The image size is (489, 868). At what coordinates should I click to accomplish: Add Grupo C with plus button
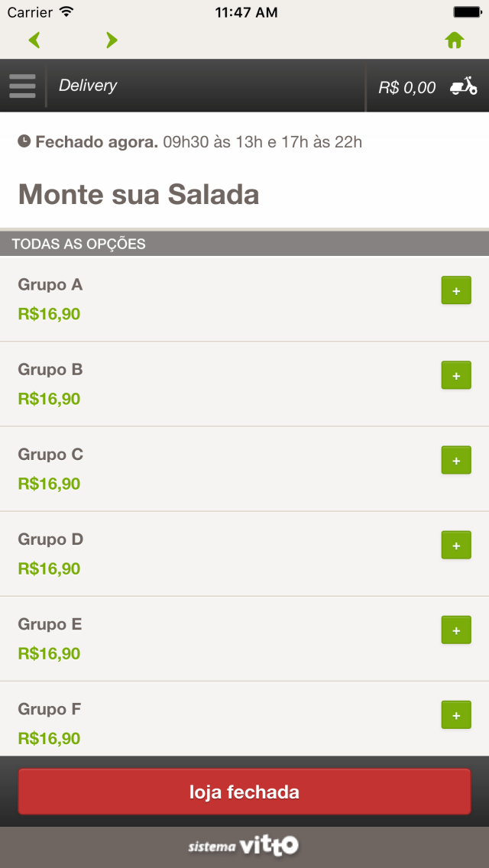click(456, 460)
